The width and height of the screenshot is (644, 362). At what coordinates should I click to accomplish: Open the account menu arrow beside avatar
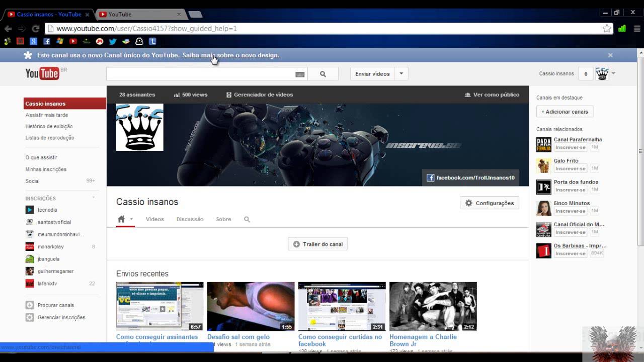coord(613,73)
